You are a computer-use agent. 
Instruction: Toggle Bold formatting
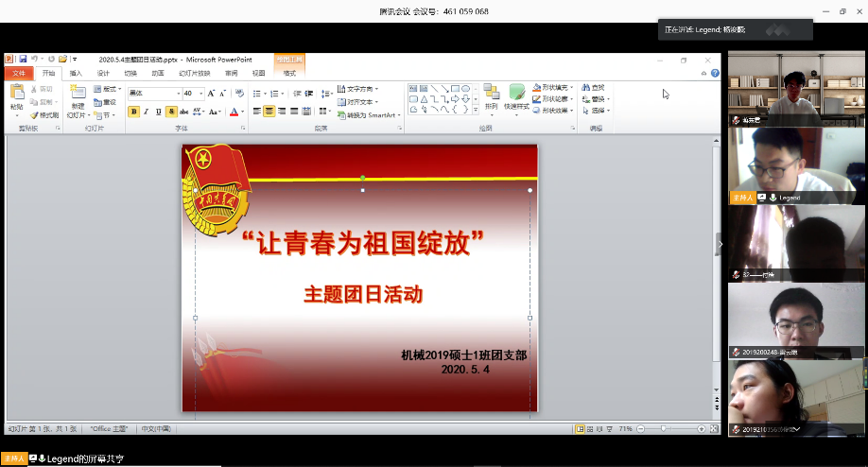[133, 112]
